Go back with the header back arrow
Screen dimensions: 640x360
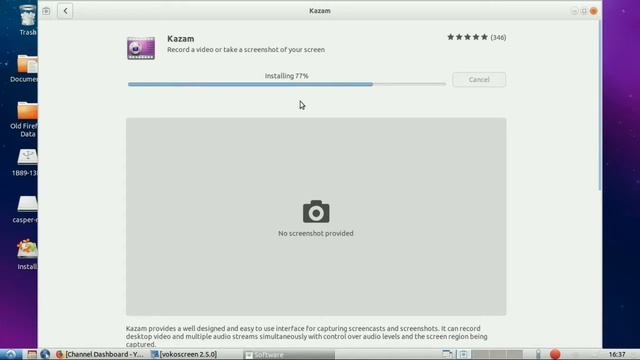65,11
